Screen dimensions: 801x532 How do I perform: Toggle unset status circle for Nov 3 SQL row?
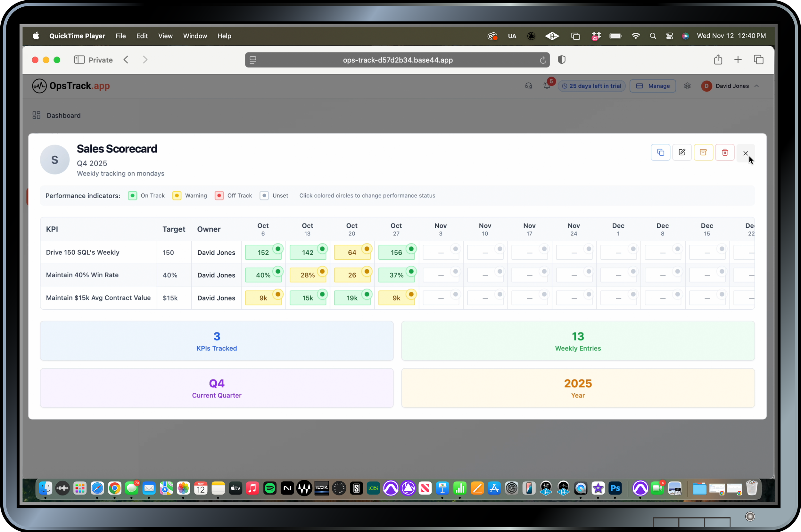pyautogui.click(x=456, y=249)
